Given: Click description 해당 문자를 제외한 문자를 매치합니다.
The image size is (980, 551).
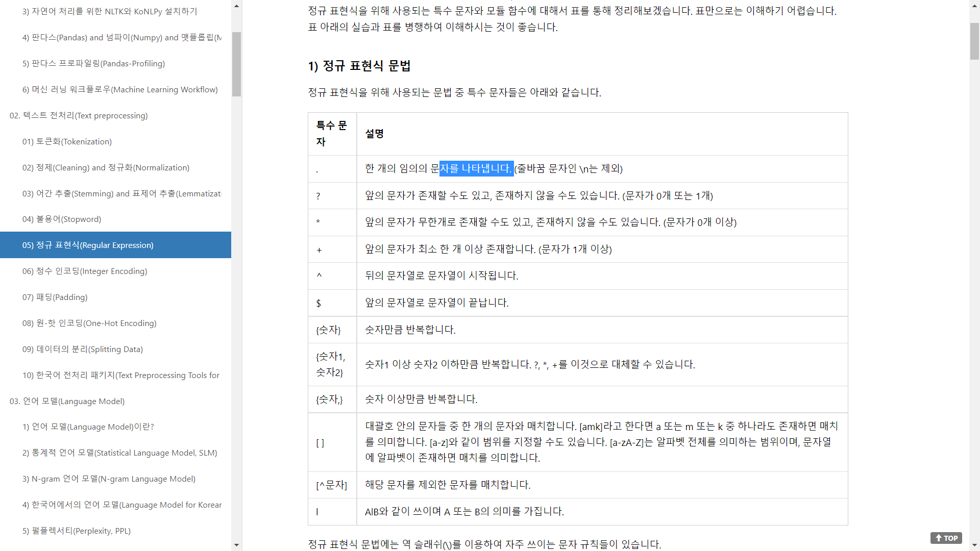Looking at the screenshot, I should click(448, 485).
